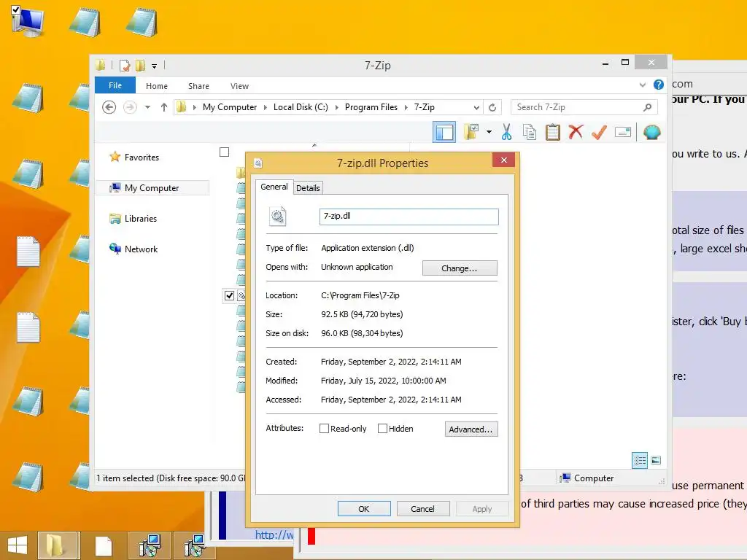Image resolution: width=747 pixels, height=560 pixels.
Task: Click the folder options toolbar icon
Action: [471, 132]
